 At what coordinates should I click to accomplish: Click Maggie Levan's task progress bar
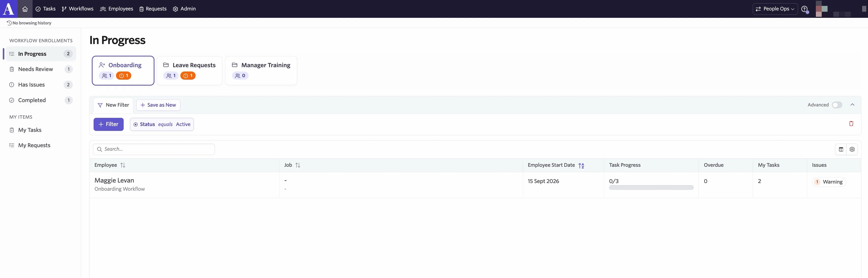coord(651,188)
